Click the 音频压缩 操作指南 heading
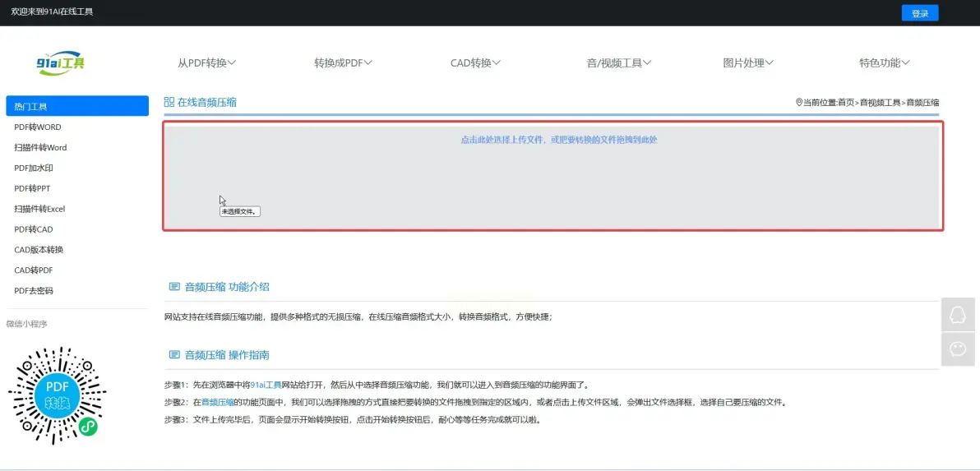 (228, 355)
